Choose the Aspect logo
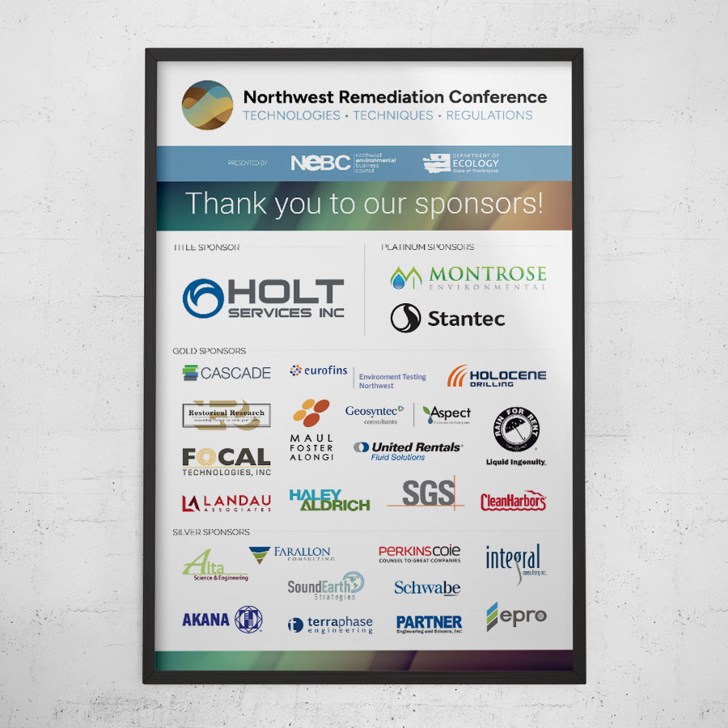728x728 pixels. pos(447,414)
